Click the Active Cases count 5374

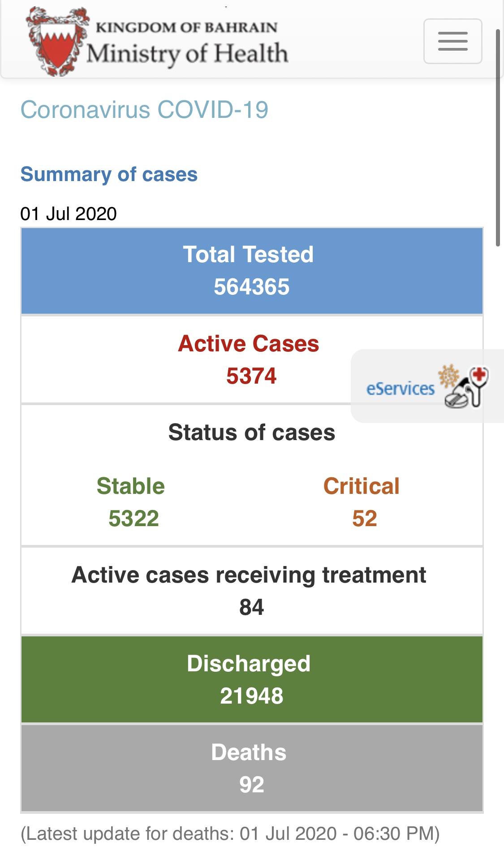251,376
